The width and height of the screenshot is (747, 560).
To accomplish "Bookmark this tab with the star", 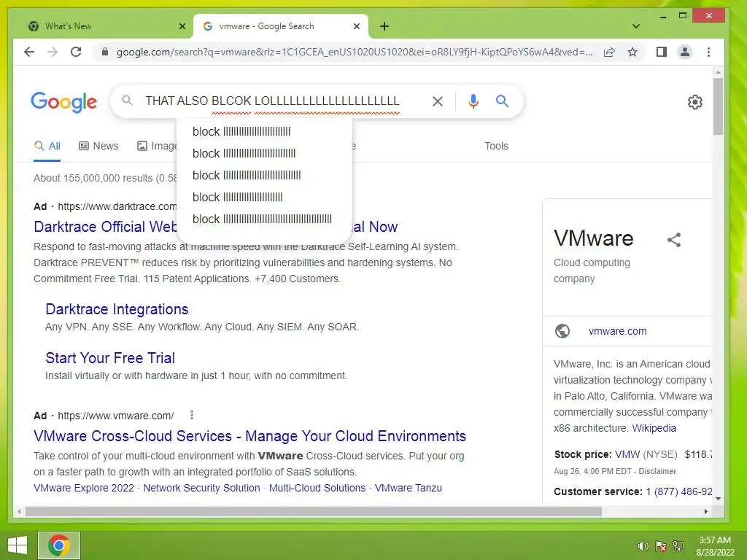I will click(x=632, y=52).
